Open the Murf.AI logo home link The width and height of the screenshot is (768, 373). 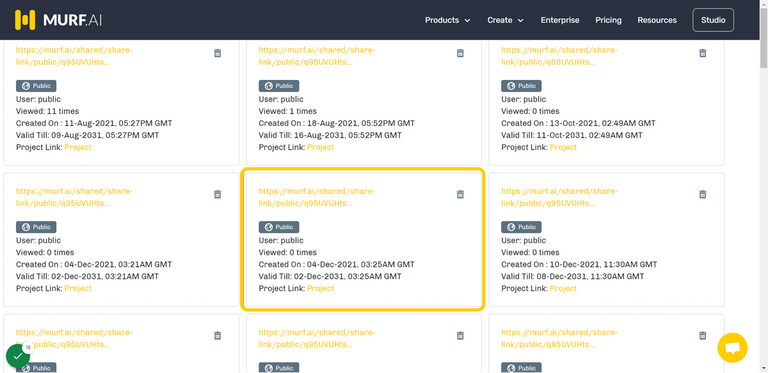pyautogui.click(x=58, y=20)
